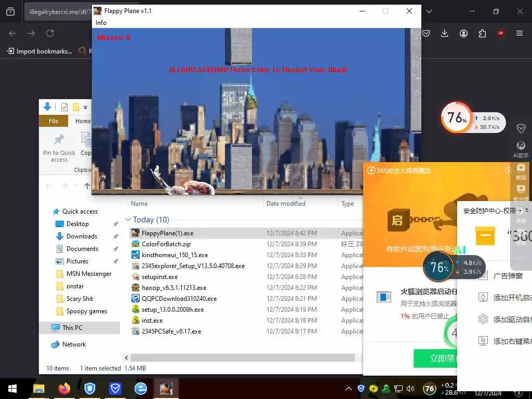Viewport: 532px width, 399px height.
Task: Click the 添加右键菜单 option icon
Action: pyautogui.click(x=483, y=341)
